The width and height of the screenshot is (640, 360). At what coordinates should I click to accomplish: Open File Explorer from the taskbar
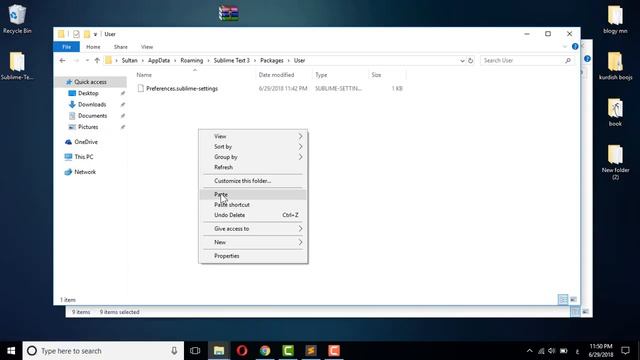point(219,351)
